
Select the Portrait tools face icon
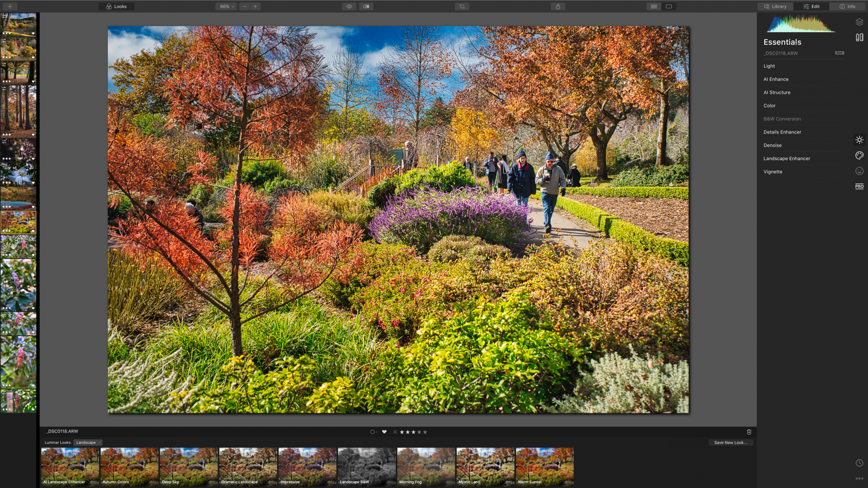point(859,171)
